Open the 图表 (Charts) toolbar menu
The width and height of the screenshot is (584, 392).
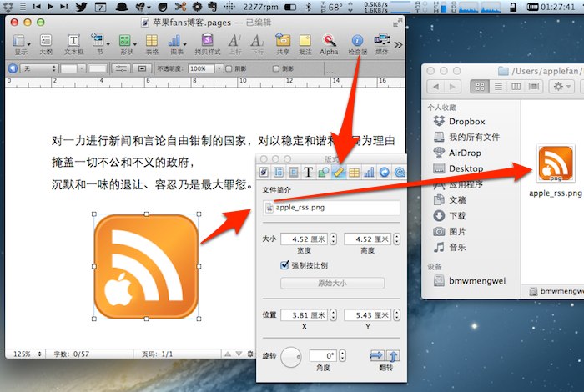pyautogui.click(x=177, y=44)
